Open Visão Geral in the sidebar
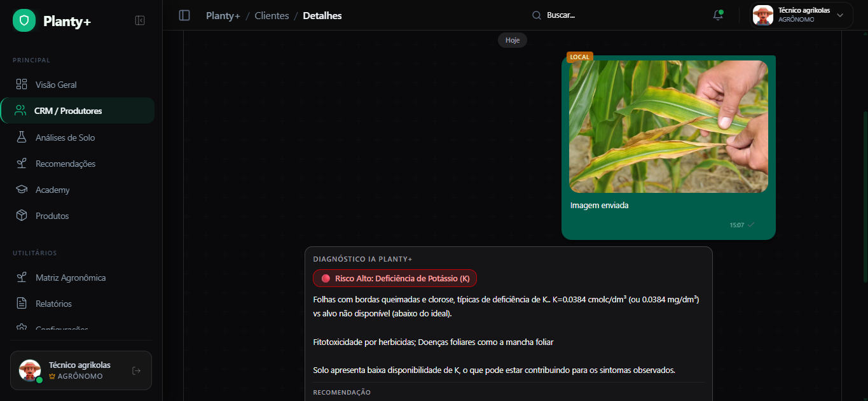This screenshot has width=868, height=401. [x=56, y=85]
